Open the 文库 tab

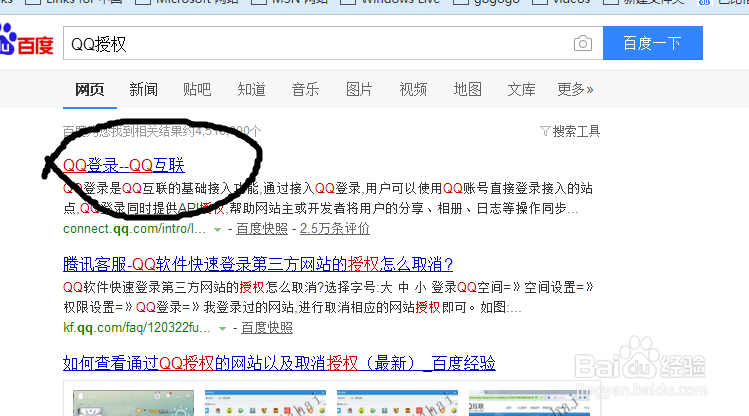pos(521,89)
